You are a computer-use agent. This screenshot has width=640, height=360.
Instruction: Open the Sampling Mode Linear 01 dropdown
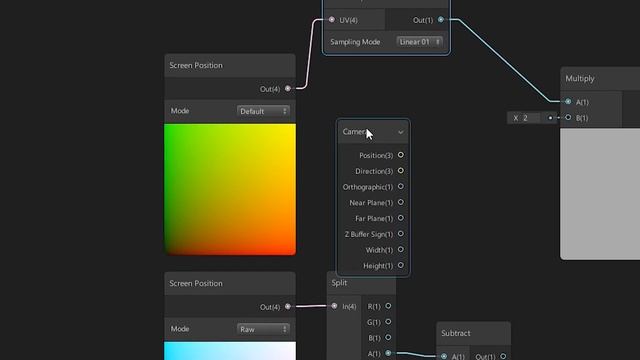pyautogui.click(x=419, y=42)
